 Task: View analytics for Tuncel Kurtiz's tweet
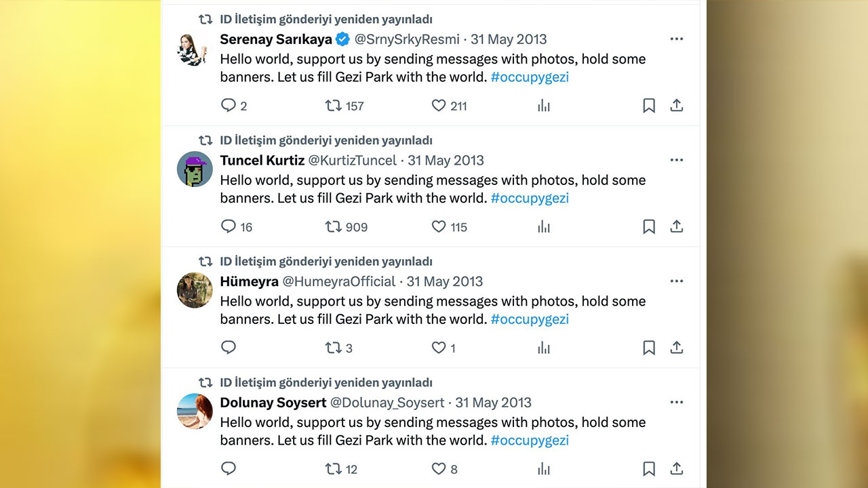tap(543, 226)
